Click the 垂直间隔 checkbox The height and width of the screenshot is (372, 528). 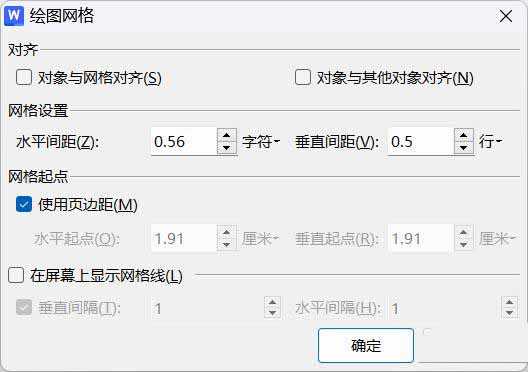pos(24,307)
